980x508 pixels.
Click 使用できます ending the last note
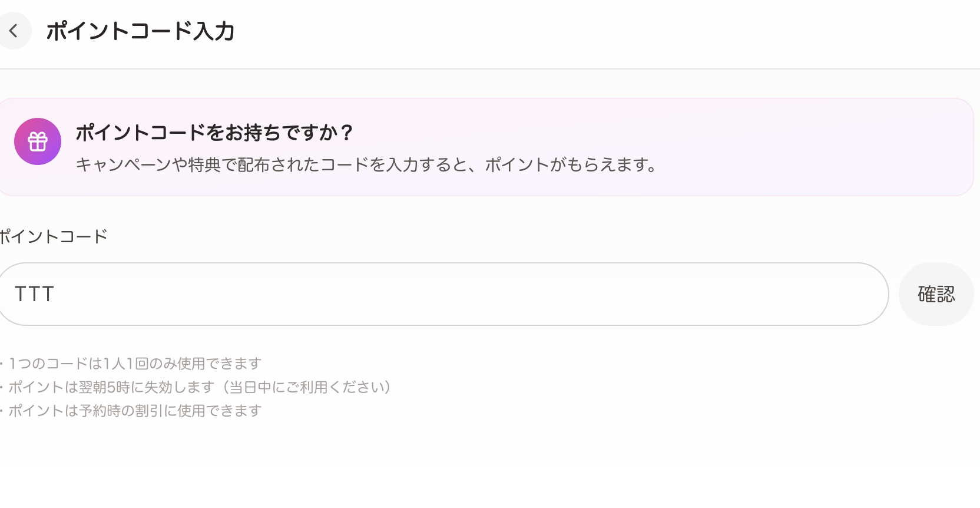click(x=219, y=411)
